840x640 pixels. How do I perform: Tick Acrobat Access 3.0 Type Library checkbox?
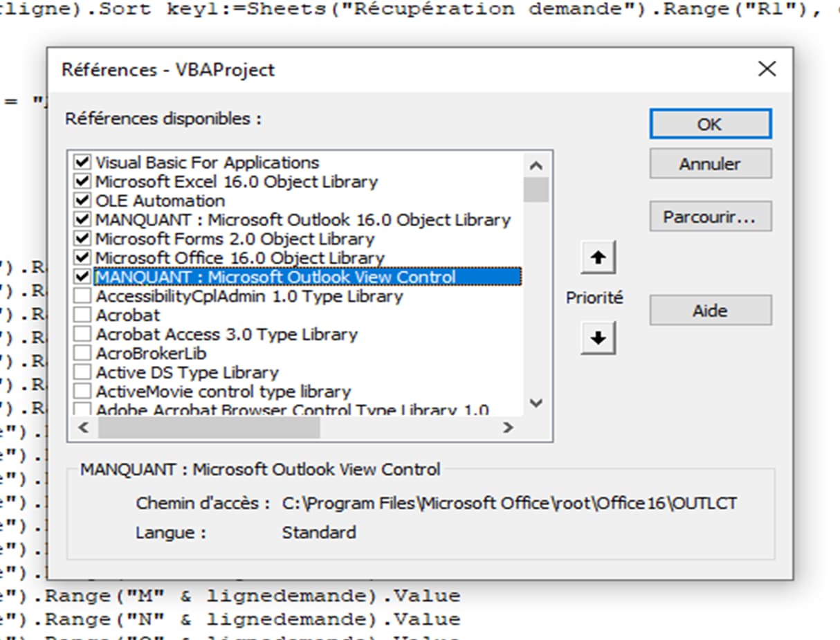click(x=82, y=334)
